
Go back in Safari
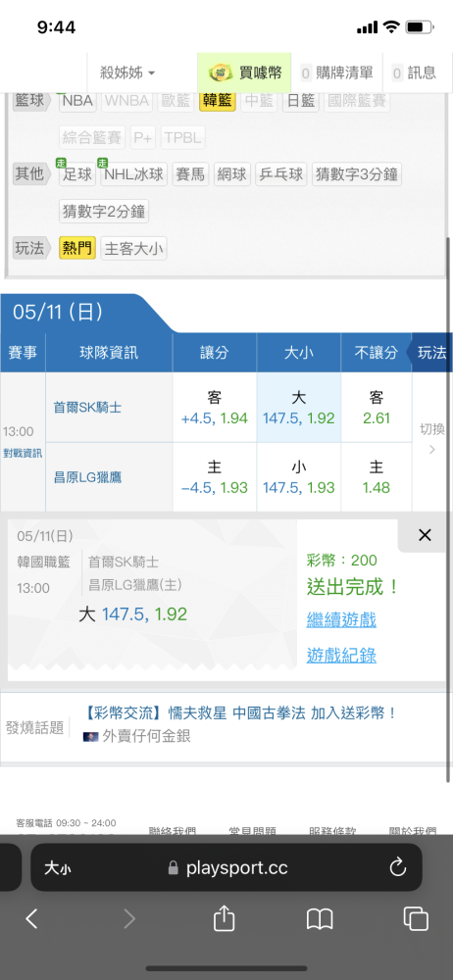(31, 919)
